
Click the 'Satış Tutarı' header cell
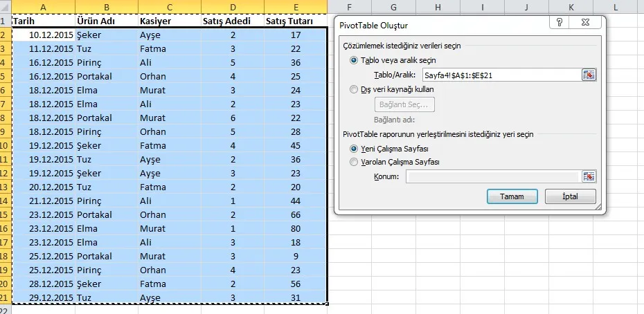pyautogui.click(x=296, y=21)
